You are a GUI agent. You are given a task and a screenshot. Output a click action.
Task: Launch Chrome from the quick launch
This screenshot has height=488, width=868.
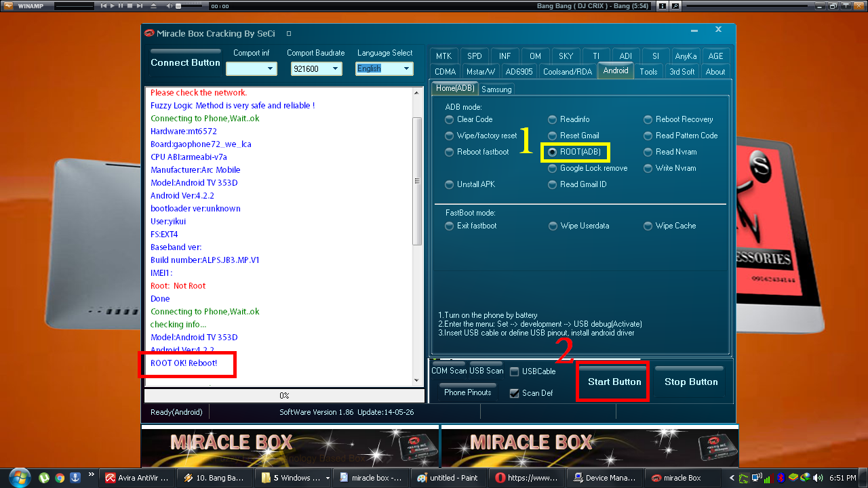click(60, 478)
